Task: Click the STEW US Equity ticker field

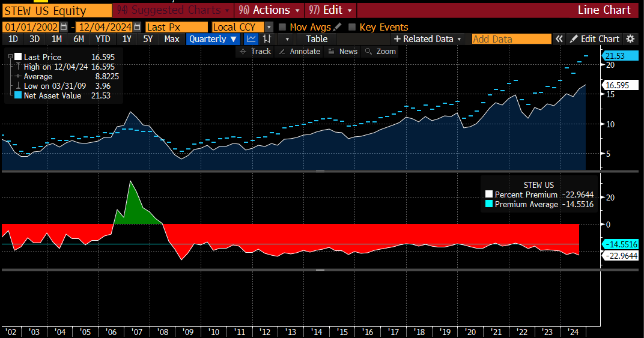Action: pyautogui.click(x=56, y=11)
